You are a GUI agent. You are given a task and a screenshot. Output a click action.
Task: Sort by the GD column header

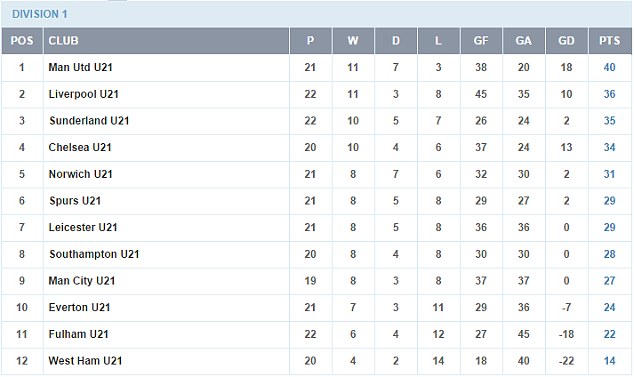coord(566,41)
